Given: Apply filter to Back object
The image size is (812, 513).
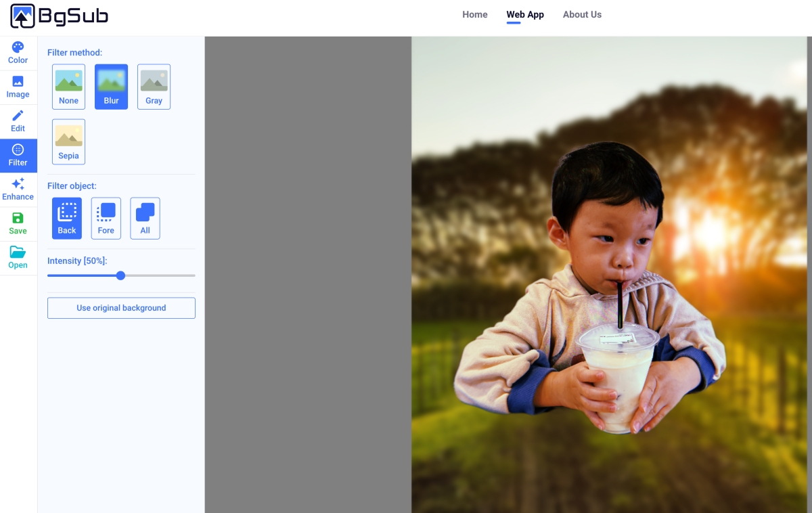Looking at the screenshot, I should 67,218.
